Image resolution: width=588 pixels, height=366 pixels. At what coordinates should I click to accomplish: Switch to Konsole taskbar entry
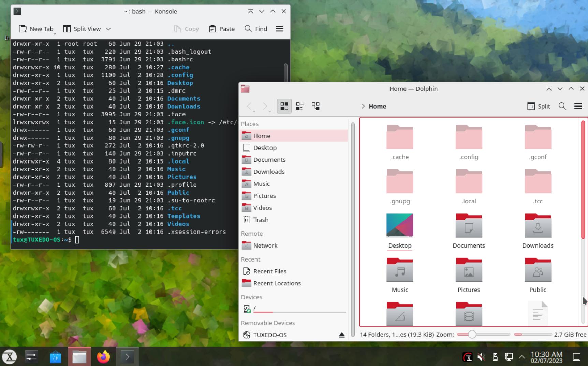point(127,357)
